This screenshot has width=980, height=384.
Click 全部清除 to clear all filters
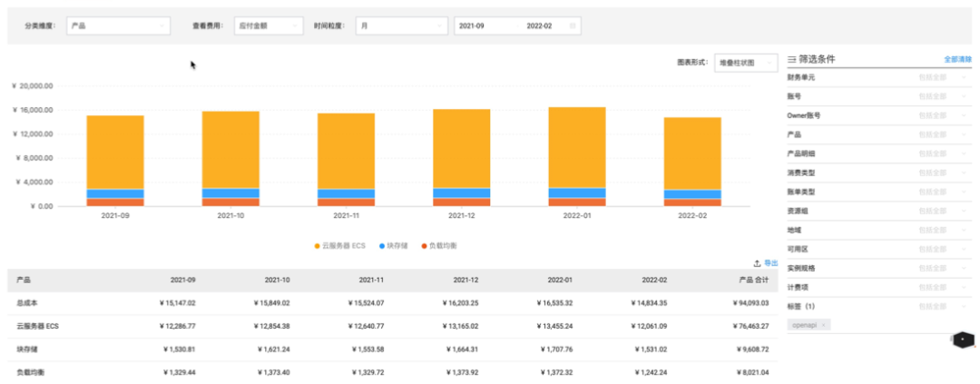coord(957,59)
